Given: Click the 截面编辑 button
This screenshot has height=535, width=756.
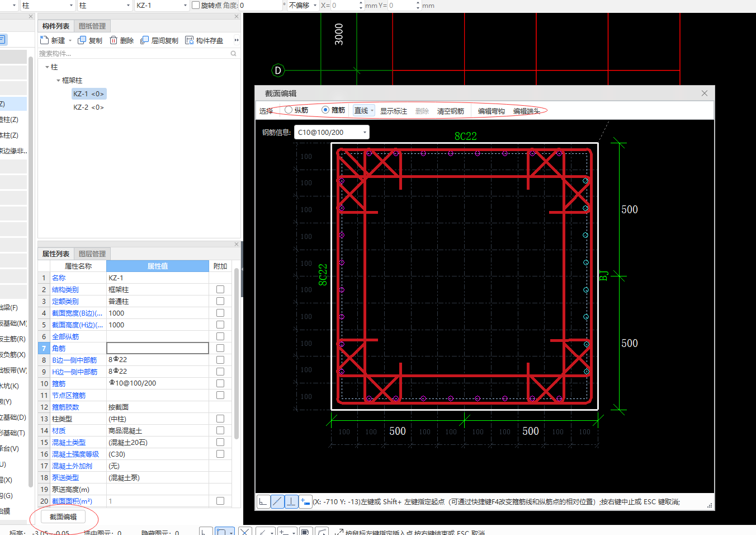Looking at the screenshot, I should [x=63, y=517].
